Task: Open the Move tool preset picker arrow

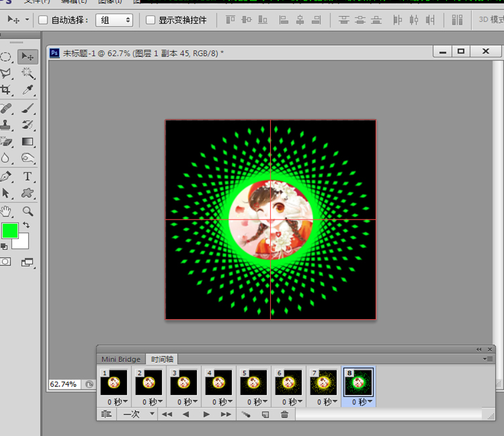Action: tap(28, 19)
